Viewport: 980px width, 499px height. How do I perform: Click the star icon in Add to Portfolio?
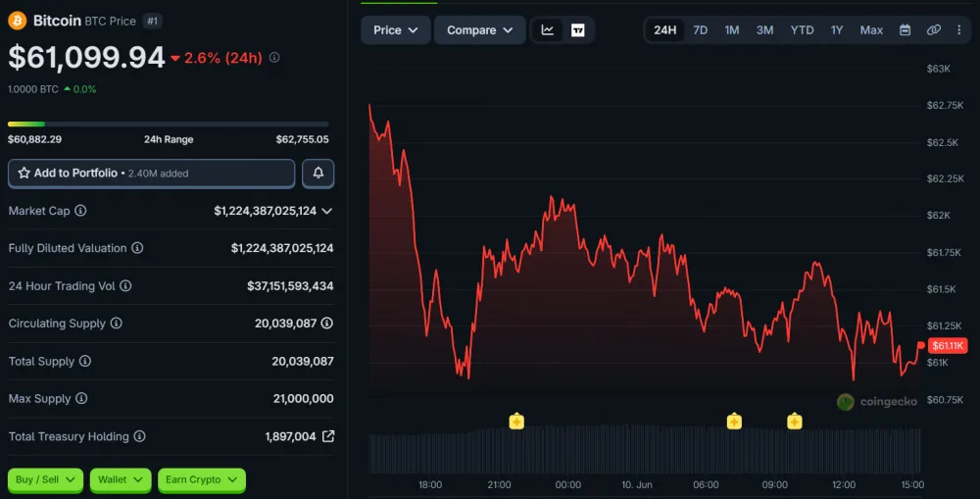(24, 174)
